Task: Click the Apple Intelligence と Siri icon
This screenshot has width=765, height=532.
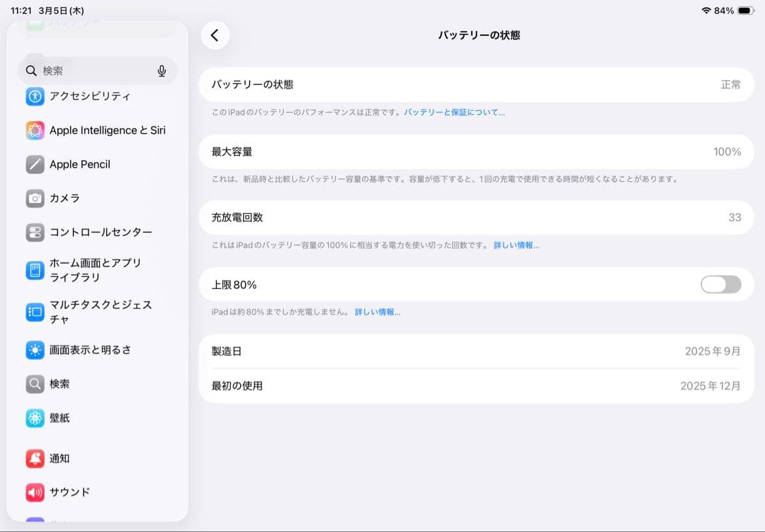Action: pyautogui.click(x=35, y=130)
